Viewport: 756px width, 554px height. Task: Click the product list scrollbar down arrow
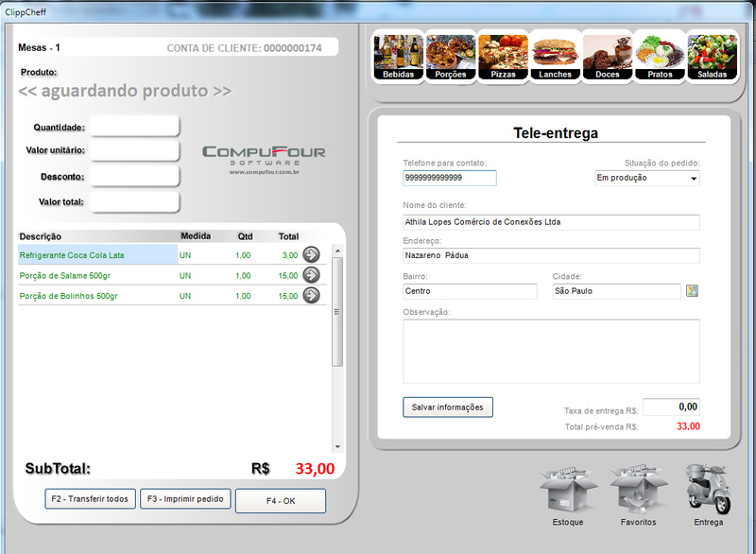pyautogui.click(x=337, y=446)
